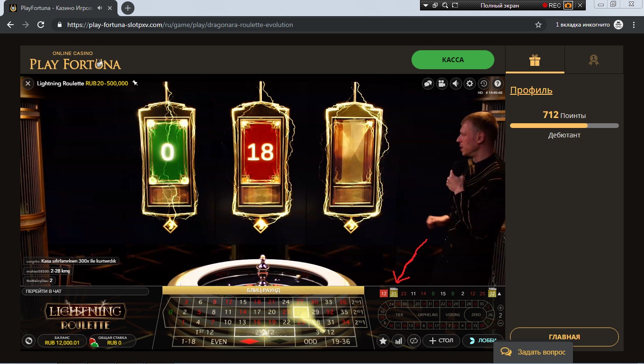Click recent result 32 with 100x multiplier
644x364 pixels.
(492, 293)
